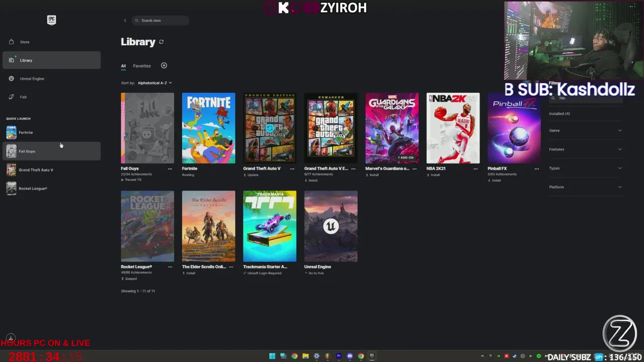The image size is (644, 362).
Task: Open the Trackmania Starter Access cover
Action: (270, 226)
